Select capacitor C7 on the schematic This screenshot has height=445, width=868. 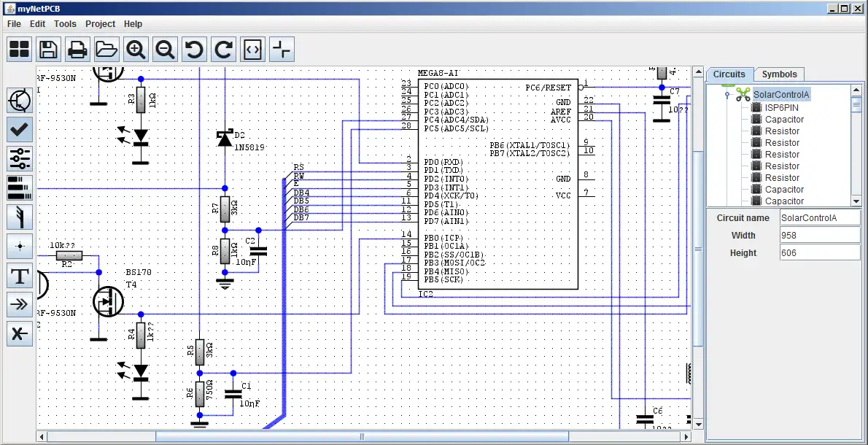point(662,101)
